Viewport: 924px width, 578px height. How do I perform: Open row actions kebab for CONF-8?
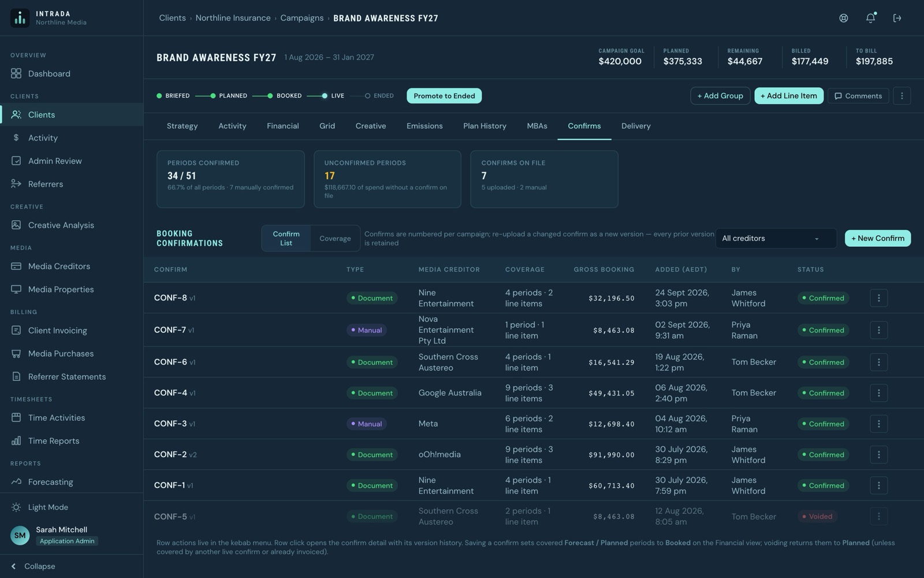click(878, 298)
